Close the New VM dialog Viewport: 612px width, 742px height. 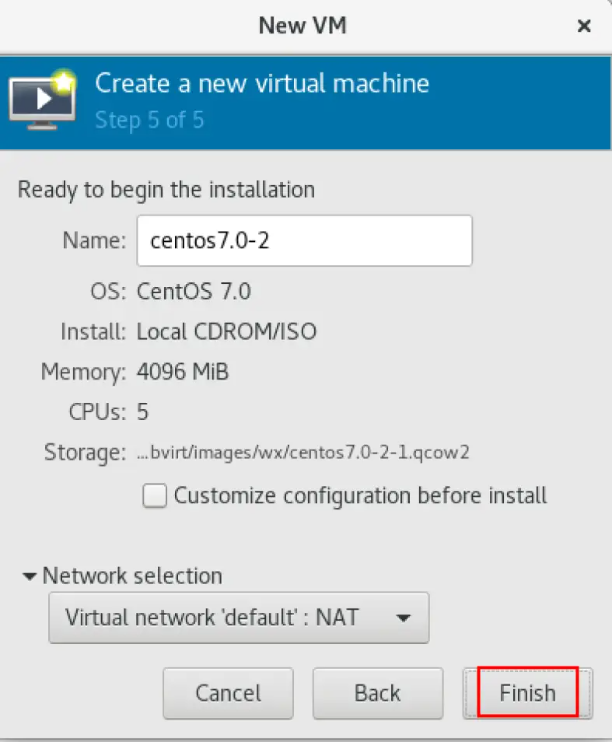[x=584, y=26]
